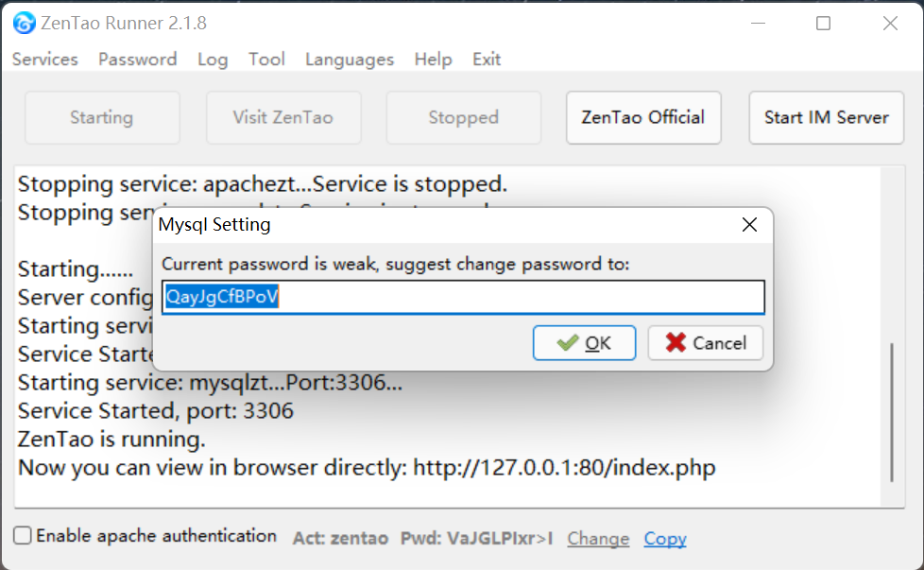The image size is (924, 570).
Task: Open the Tool menu
Action: coord(266,59)
